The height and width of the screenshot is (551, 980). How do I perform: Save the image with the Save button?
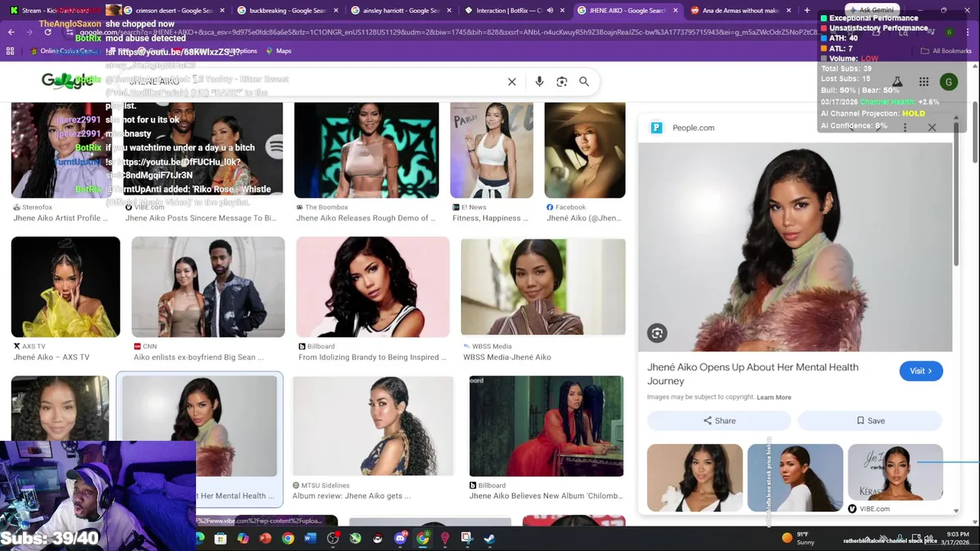[871, 420]
